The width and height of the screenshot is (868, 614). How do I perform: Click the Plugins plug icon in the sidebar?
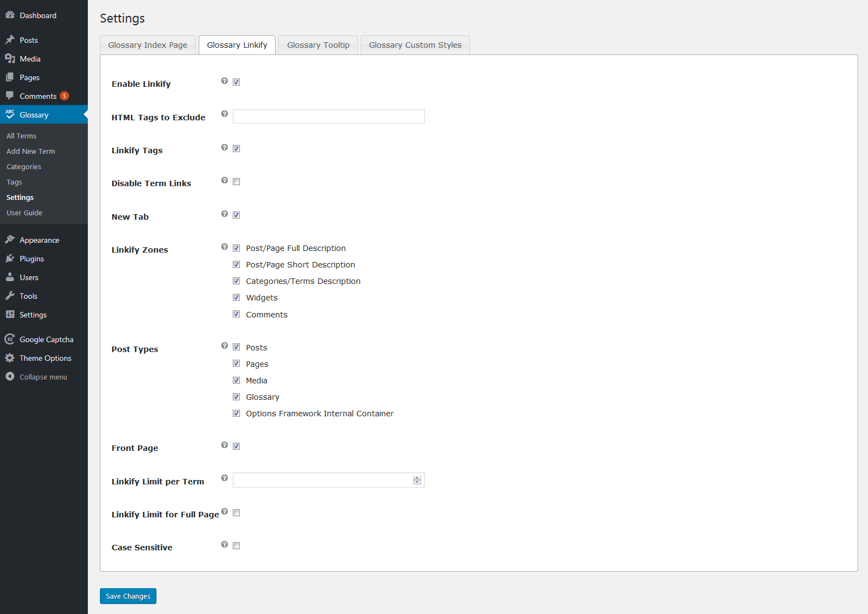[10, 259]
